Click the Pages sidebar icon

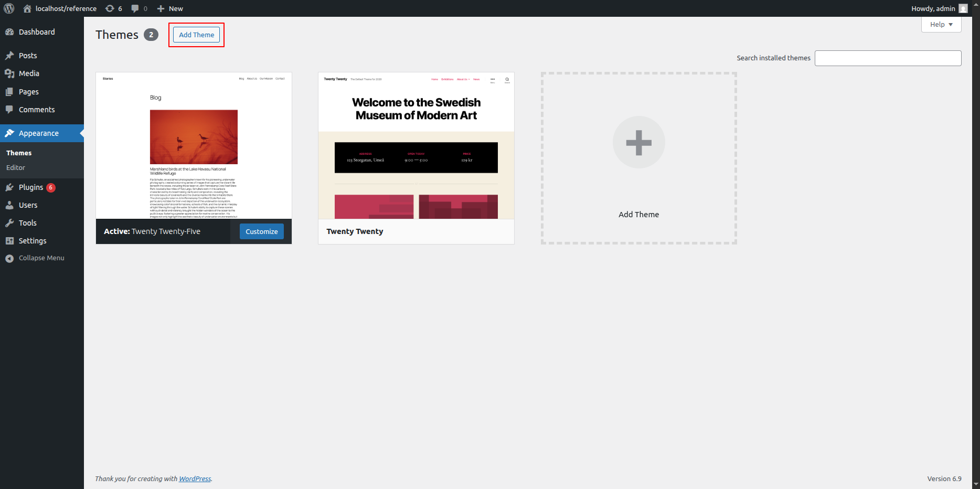[x=9, y=92]
